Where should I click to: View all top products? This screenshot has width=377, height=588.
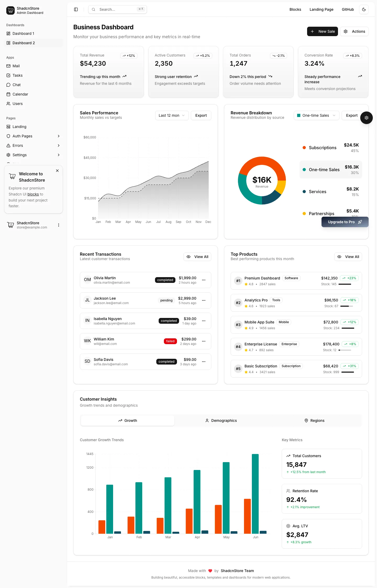pyautogui.click(x=348, y=257)
